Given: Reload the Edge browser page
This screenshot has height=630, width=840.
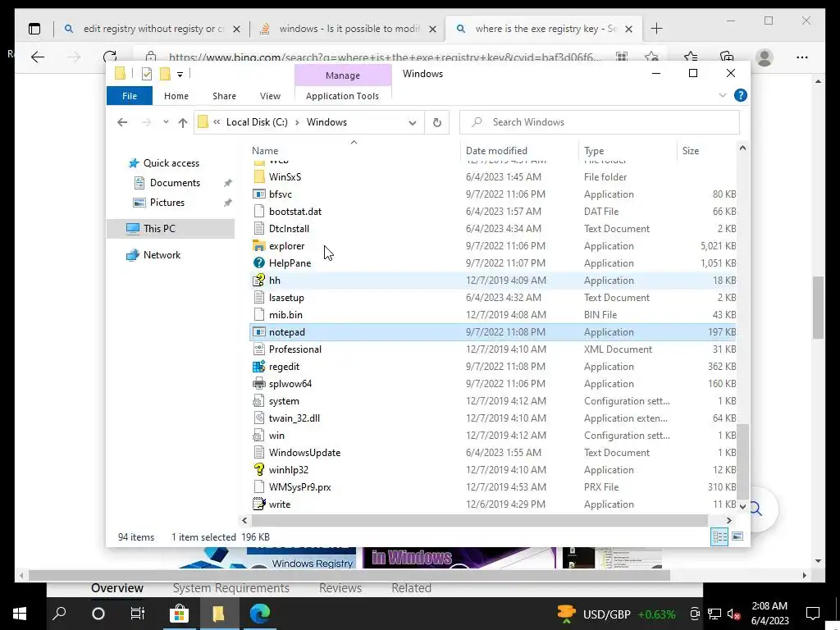Looking at the screenshot, I should [x=110, y=57].
